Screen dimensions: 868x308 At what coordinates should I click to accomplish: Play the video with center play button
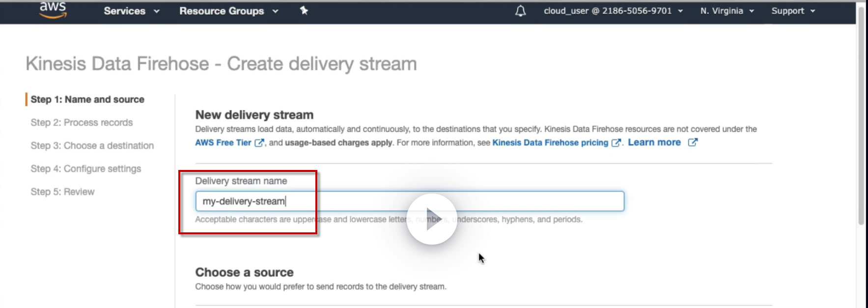(x=432, y=219)
